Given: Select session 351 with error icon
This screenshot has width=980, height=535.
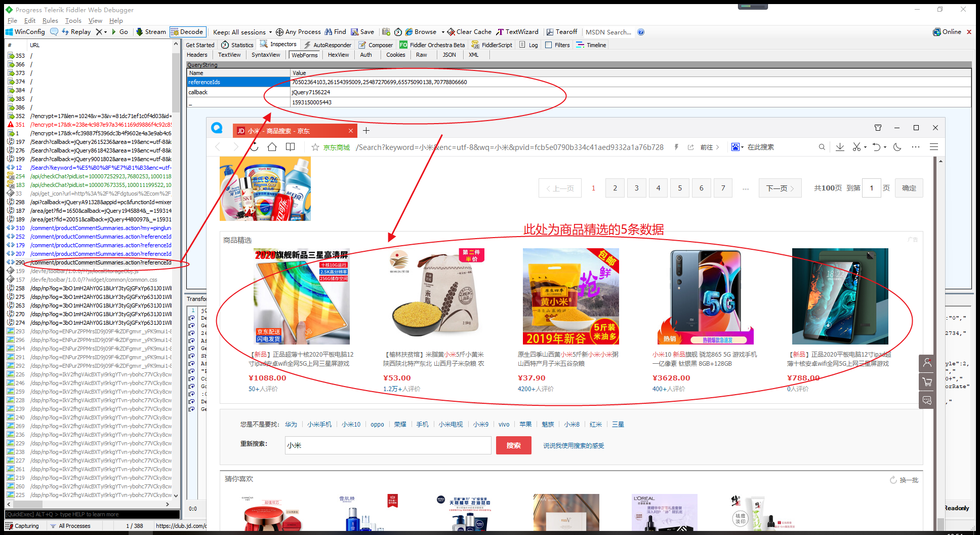Looking at the screenshot, I should (90, 125).
